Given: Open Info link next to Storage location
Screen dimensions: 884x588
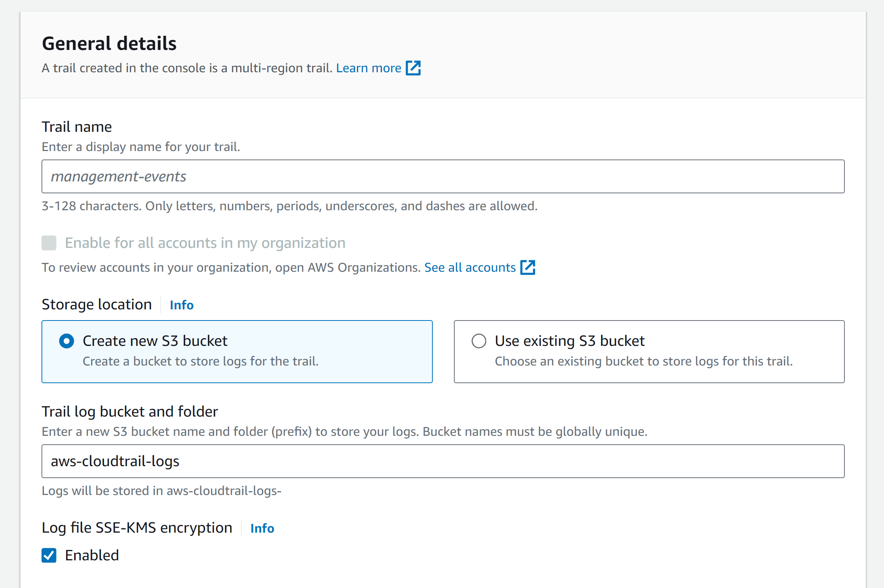Looking at the screenshot, I should [x=181, y=305].
